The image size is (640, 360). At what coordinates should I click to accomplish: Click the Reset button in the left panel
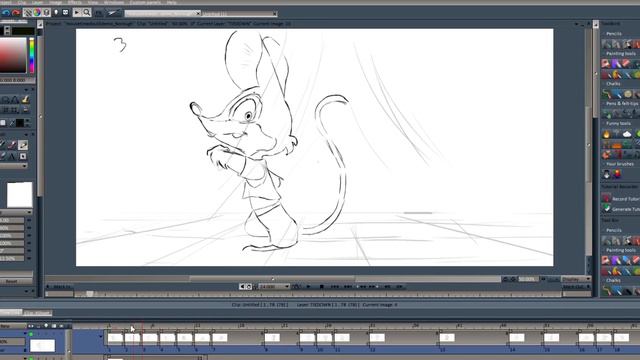point(11,281)
